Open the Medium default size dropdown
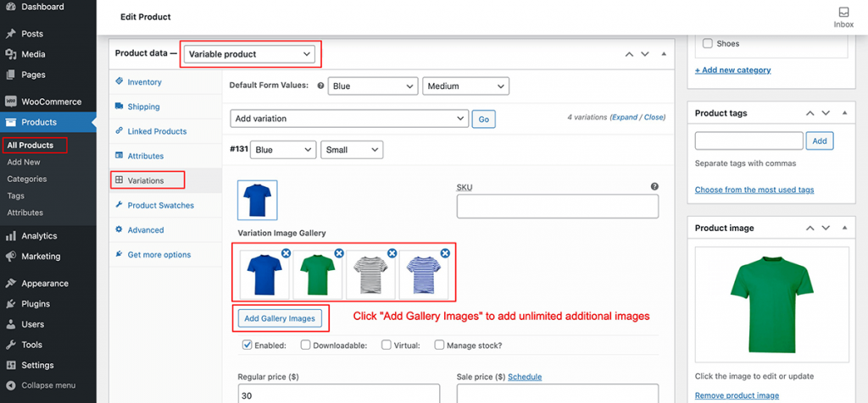The height and width of the screenshot is (403, 868). point(465,86)
